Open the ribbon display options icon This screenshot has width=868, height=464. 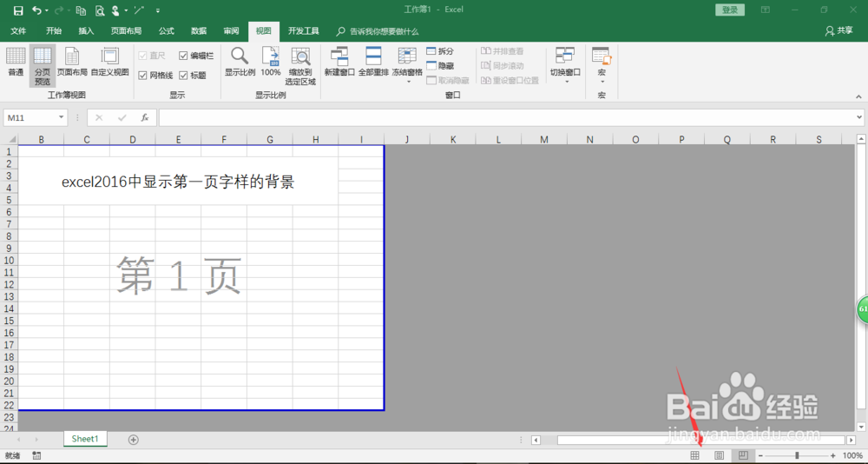(x=765, y=10)
